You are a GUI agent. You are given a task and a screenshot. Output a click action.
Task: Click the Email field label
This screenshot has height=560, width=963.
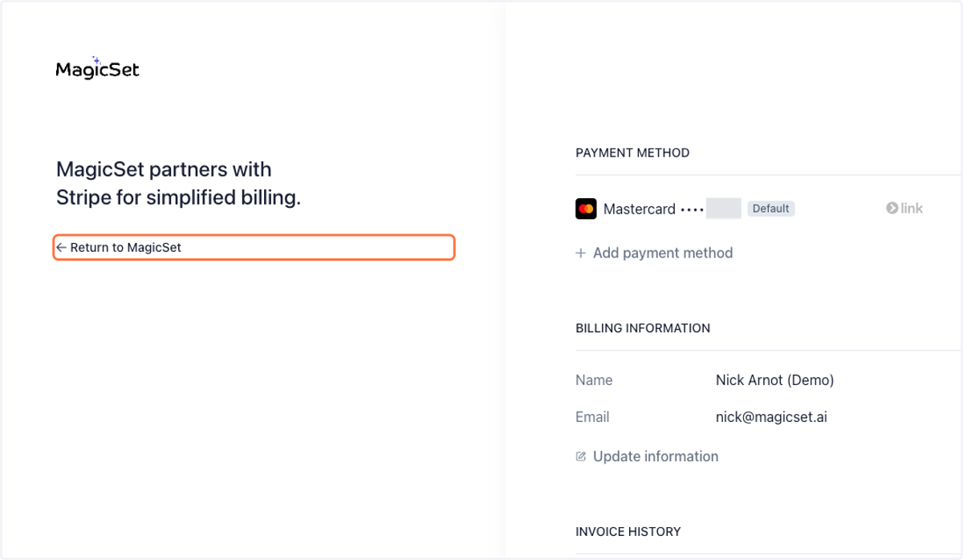592,417
